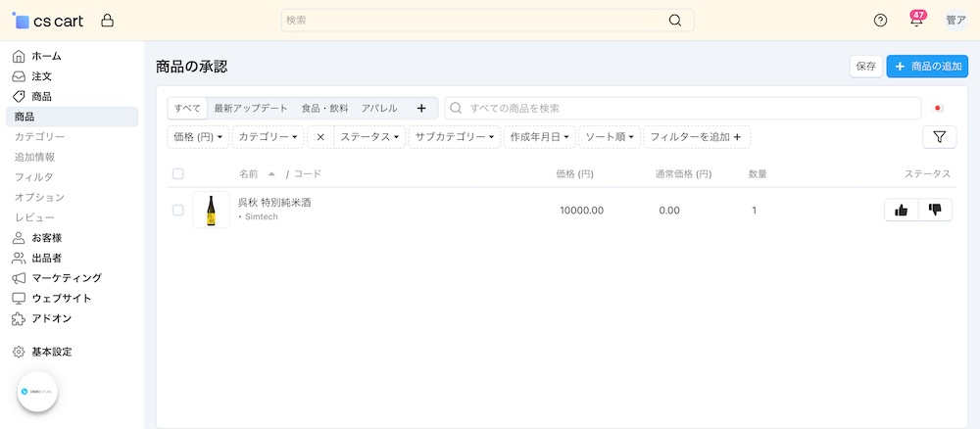Screen dimensions: 980x429
Task: Remove the ステータス filter with the X
Action: pyautogui.click(x=320, y=137)
